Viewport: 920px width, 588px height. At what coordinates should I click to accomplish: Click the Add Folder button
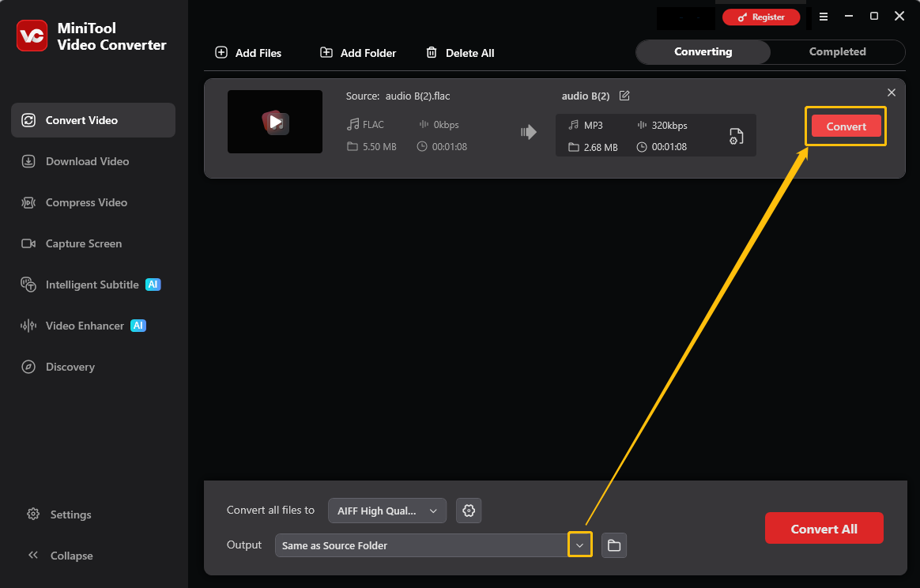point(358,53)
